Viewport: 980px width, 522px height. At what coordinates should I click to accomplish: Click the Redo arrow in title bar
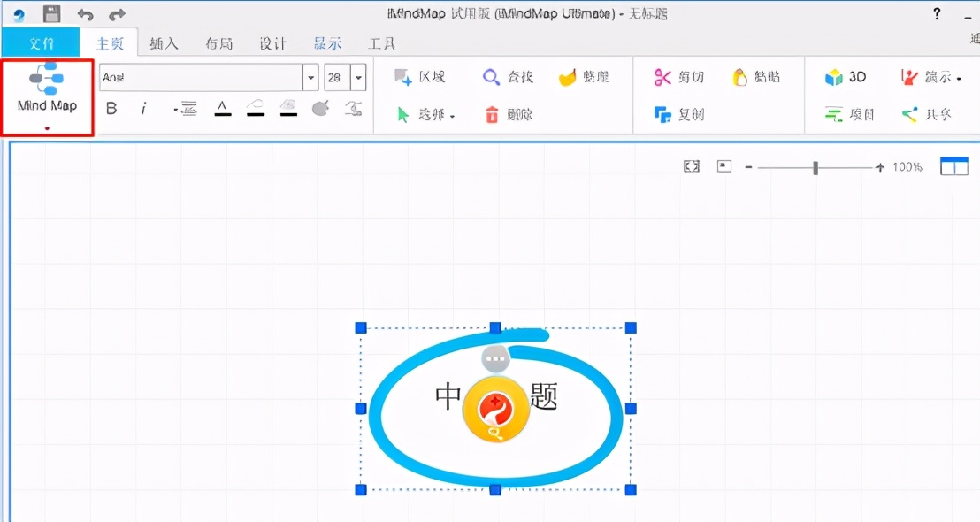[x=117, y=14]
